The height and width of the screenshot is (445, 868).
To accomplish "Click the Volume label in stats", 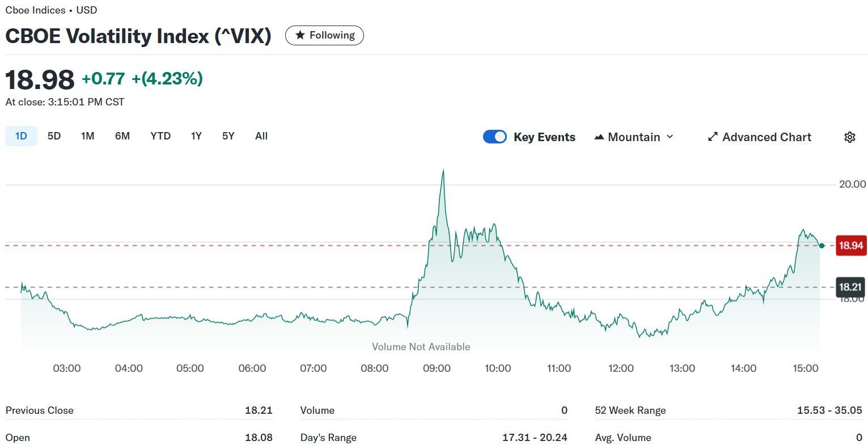I will click(x=317, y=410).
